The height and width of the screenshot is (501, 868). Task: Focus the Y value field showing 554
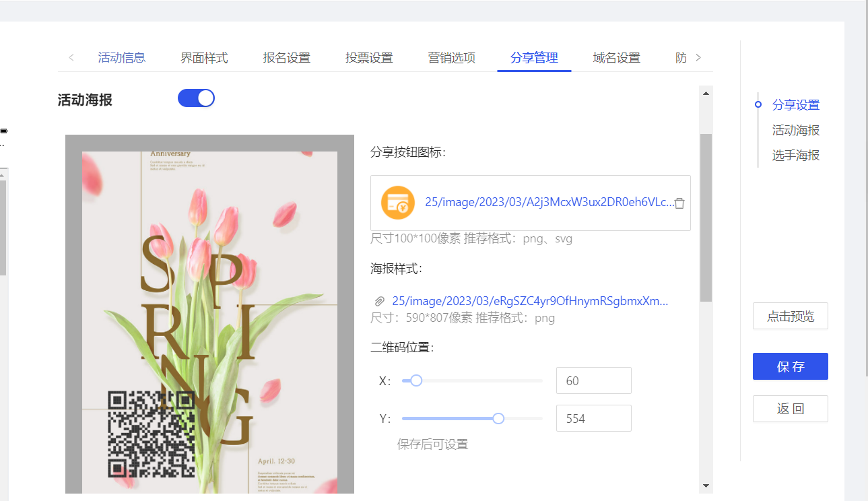pyautogui.click(x=594, y=418)
